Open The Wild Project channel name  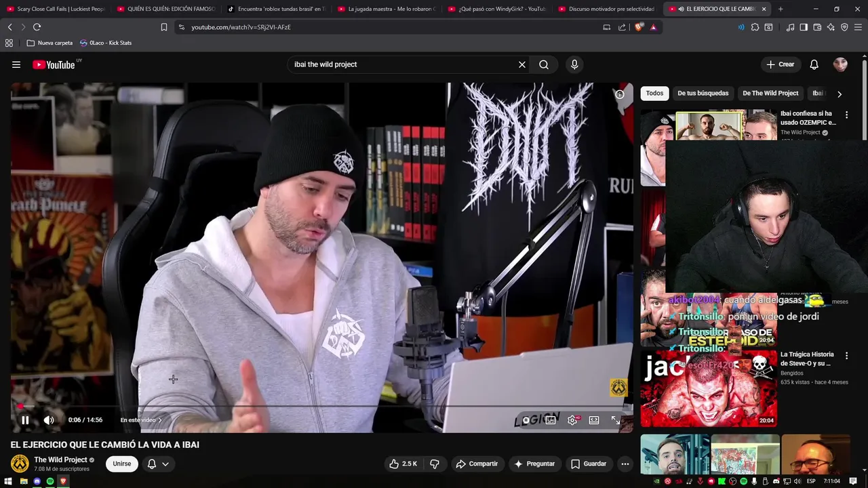click(61, 460)
